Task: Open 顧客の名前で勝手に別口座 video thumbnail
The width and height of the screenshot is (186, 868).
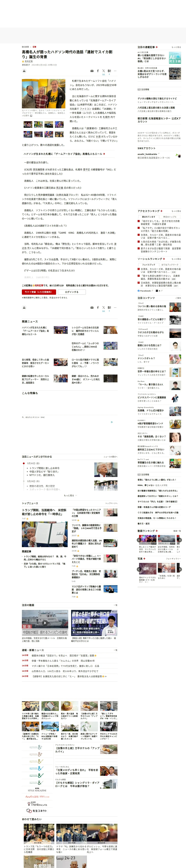Action: 94,623
